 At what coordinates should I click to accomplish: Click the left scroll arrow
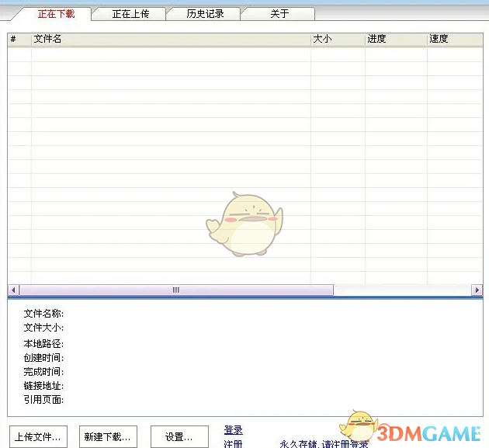(x=13, y=290)
